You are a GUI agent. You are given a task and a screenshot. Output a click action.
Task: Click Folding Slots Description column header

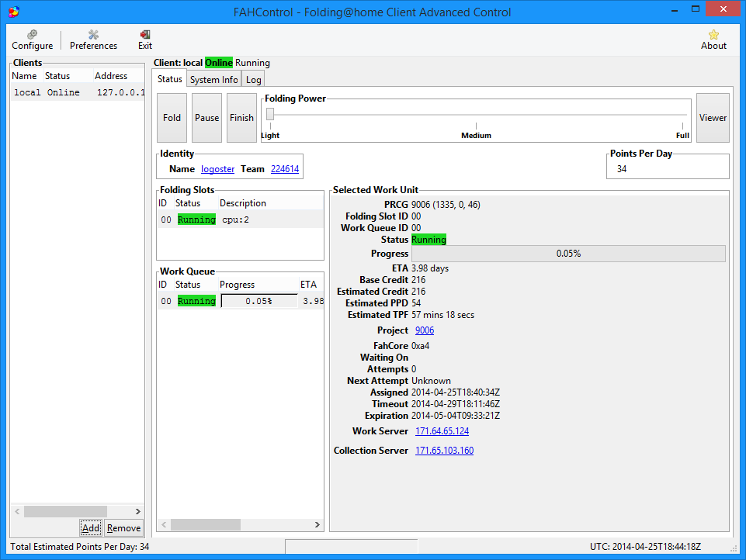click(271, 203)
